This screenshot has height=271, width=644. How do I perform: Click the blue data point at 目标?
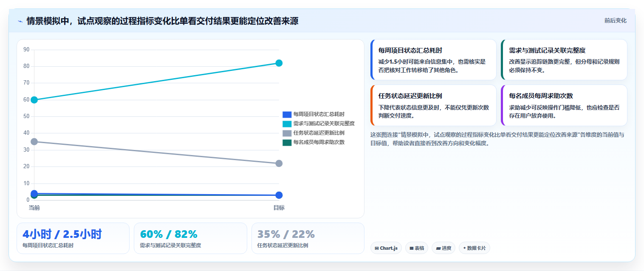(x=279, y=195)
